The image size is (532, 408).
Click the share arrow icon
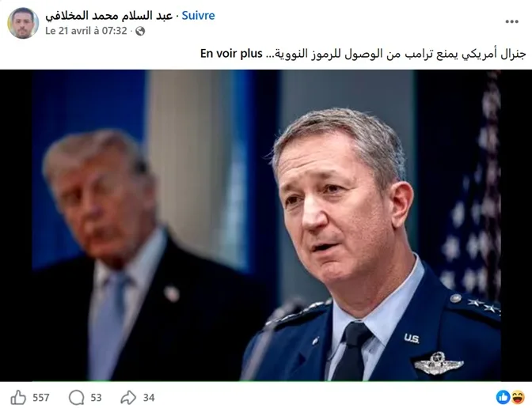click(128, 397)
